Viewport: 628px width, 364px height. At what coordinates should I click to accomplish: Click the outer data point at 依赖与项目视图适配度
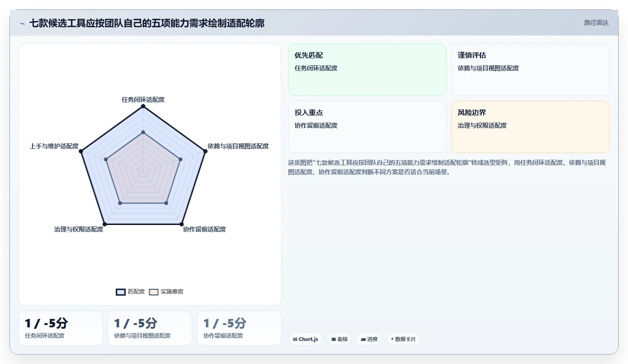pyautogui.click(x=205, y=151)
